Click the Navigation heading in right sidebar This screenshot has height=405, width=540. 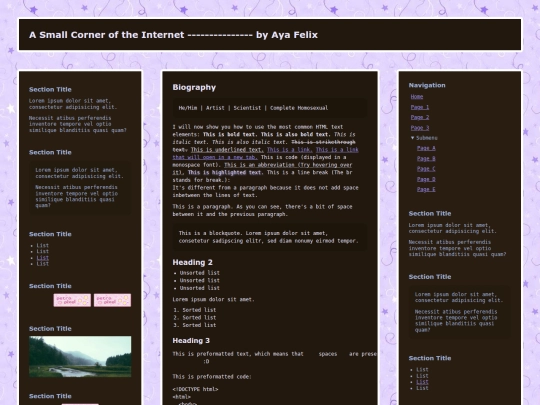pos(427,85)
